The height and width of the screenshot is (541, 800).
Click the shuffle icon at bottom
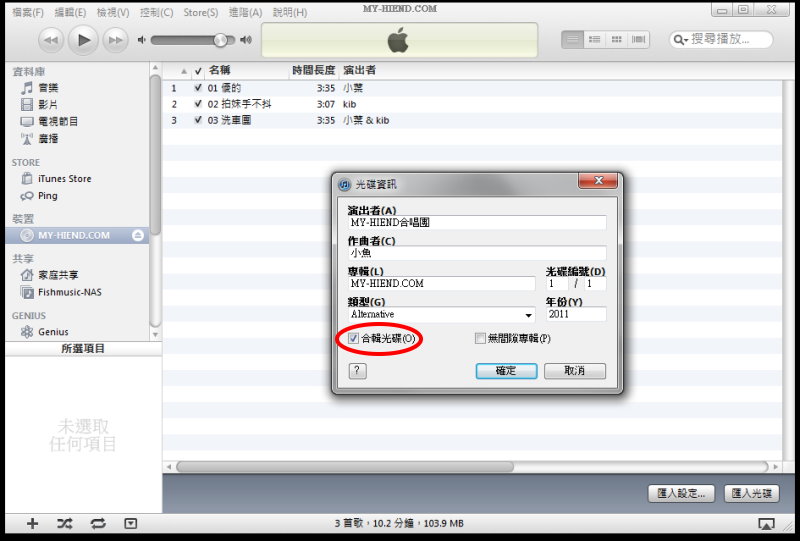(x=65, y=523)
